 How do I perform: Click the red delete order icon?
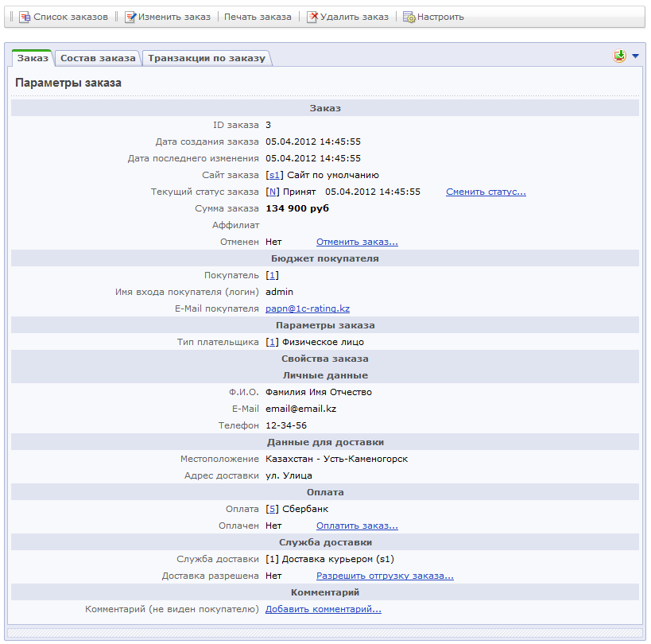click(x=312, y=17)
